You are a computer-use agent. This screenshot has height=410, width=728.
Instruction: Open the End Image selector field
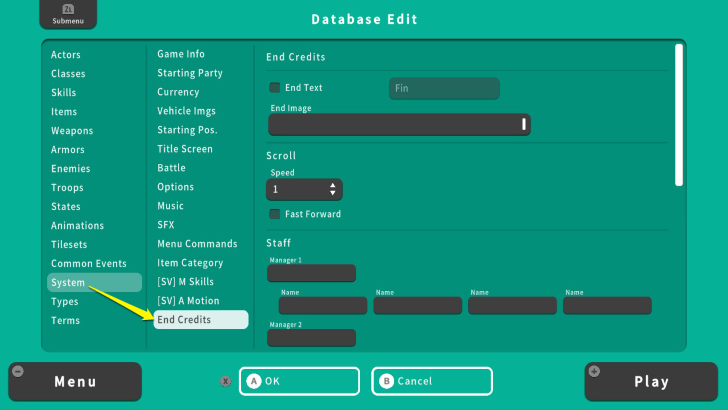pyautogui.click(x=399, y=124)
